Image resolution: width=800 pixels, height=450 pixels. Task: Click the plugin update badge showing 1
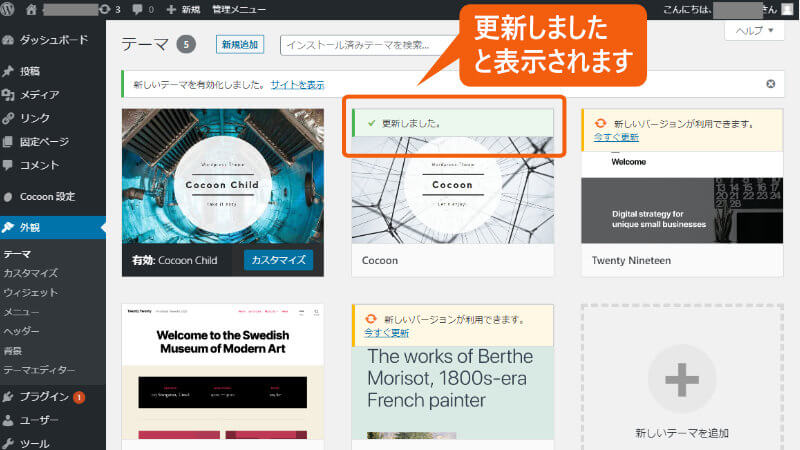pyautogui.click(x=79, y=397)
